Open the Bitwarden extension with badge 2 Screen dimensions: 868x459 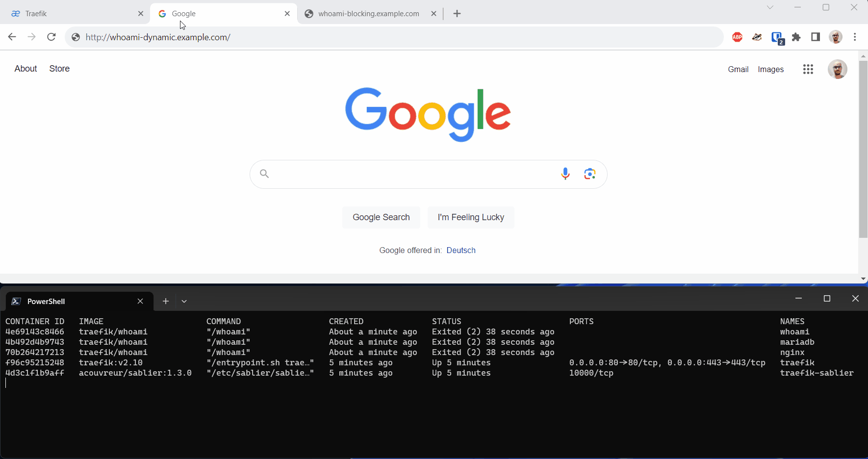pyautogui.click(x=777, y=37)
